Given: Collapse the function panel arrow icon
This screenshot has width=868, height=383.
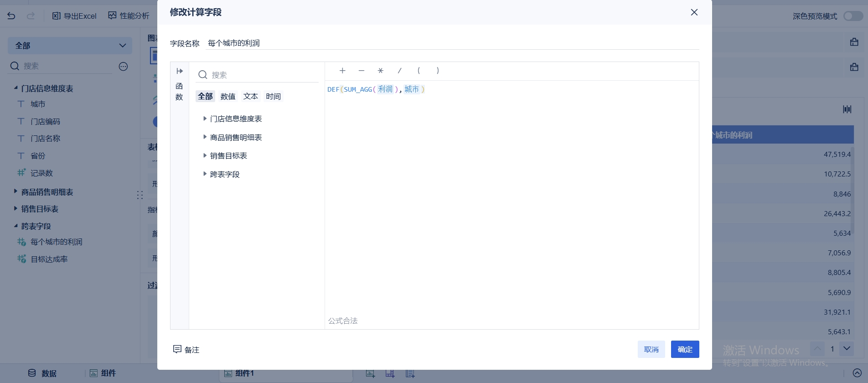Looking at the screenshot, I should pyautogui.click(x=180, y=71).
